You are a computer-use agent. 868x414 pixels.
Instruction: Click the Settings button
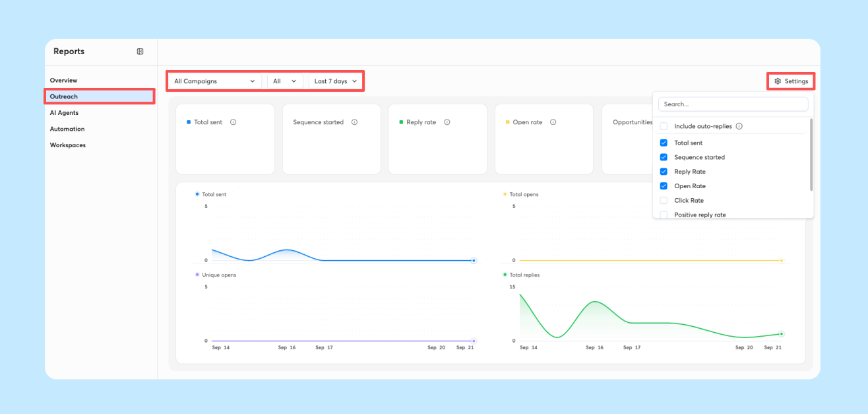[x=791, y=81]
